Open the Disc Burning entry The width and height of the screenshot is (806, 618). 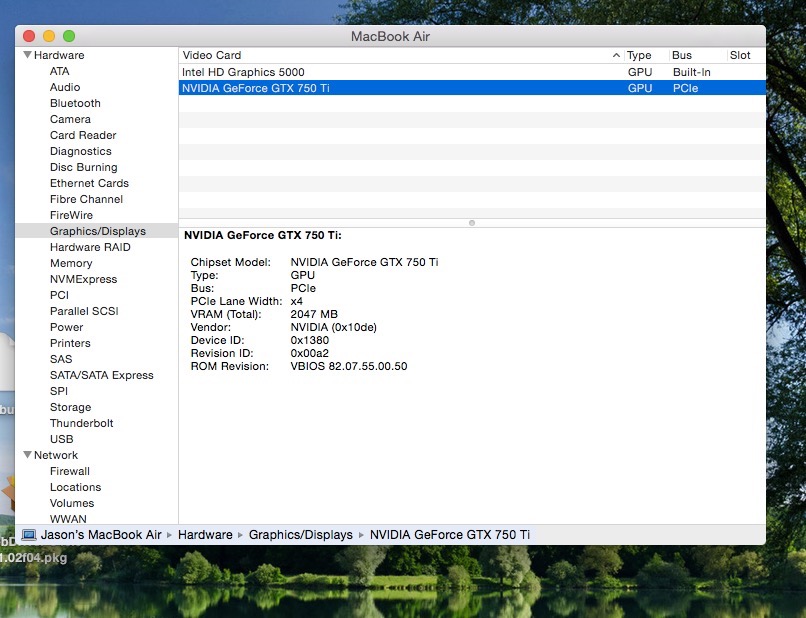pyautogui.click(x=84, y=167)
